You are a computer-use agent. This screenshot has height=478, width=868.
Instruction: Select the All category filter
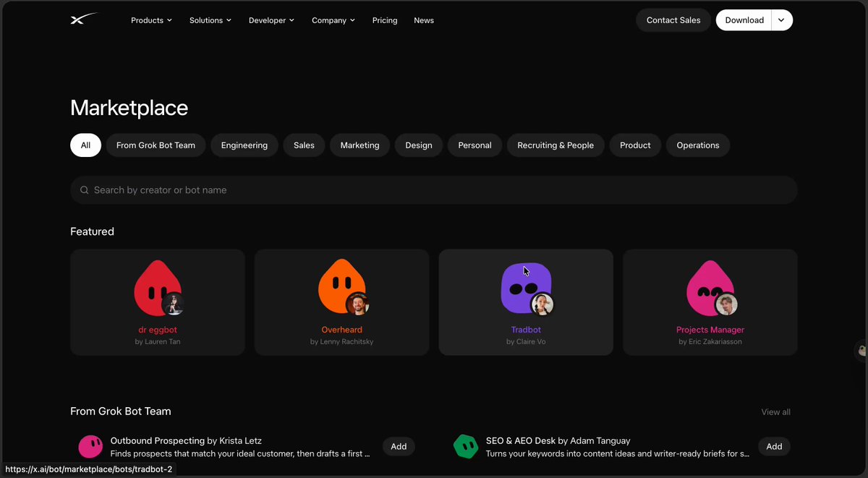pos(85,145)
